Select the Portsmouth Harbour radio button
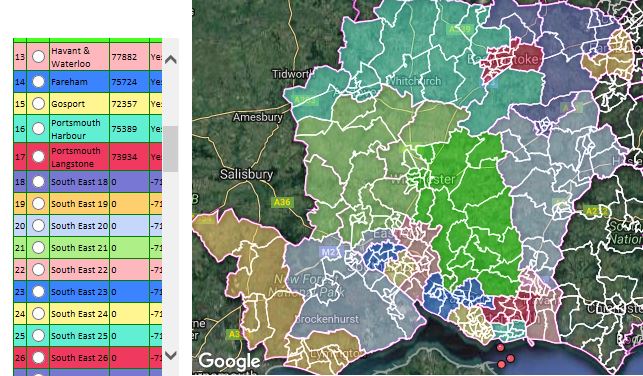This screenshot has width=643, height=376. coord(38,129)
